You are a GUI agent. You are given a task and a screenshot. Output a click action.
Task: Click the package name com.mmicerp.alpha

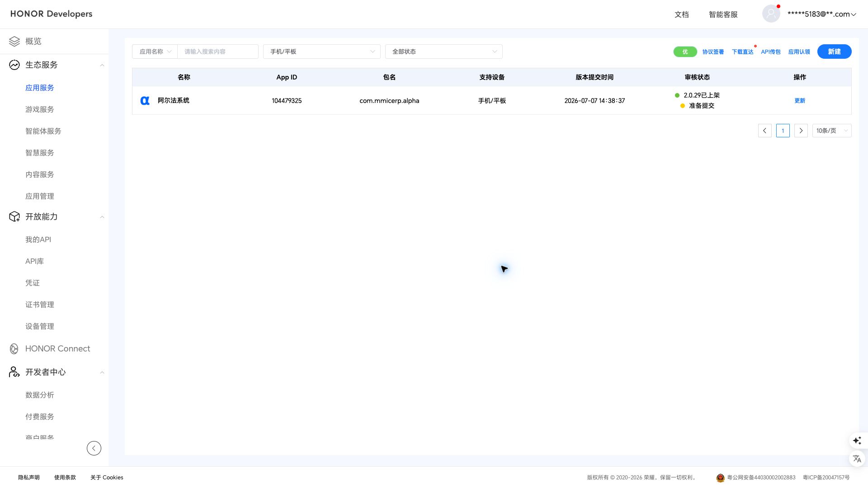click(389, 100)
